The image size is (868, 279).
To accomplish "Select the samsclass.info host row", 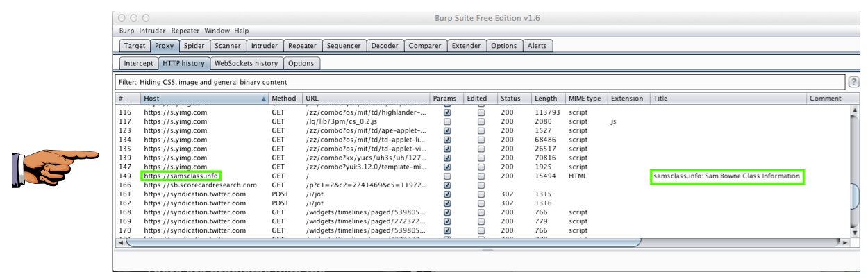I will [181, 176].
